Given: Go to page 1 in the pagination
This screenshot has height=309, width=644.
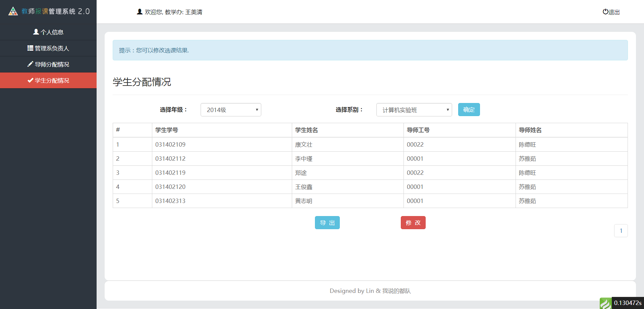Looking at the screenshot, I should point(621,231).
